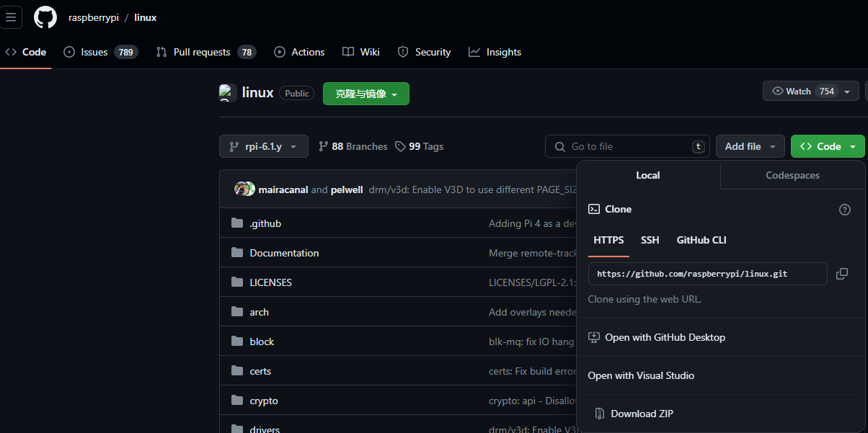Choose the SSH clone method
This screenshot has width=868, height=433.
point(650,240)
